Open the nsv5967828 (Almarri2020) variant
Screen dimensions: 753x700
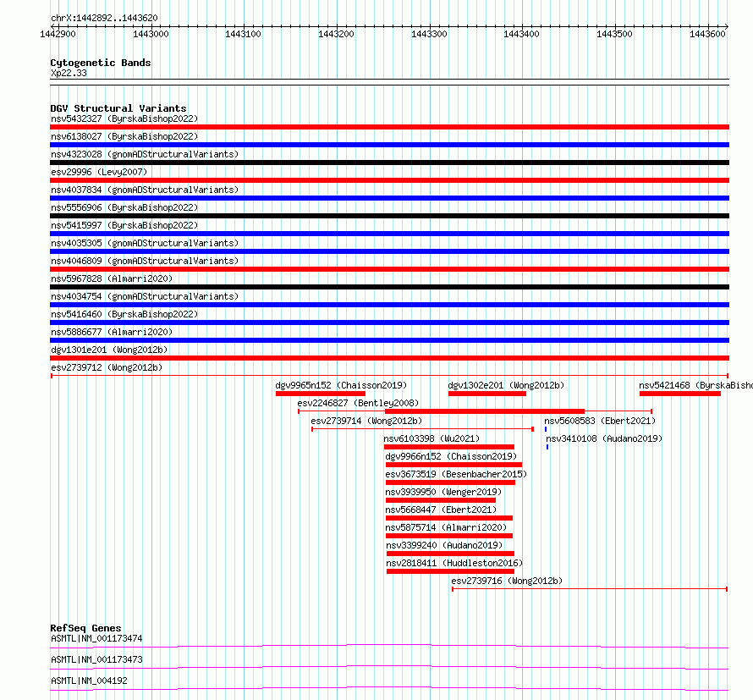click(112, 278)
